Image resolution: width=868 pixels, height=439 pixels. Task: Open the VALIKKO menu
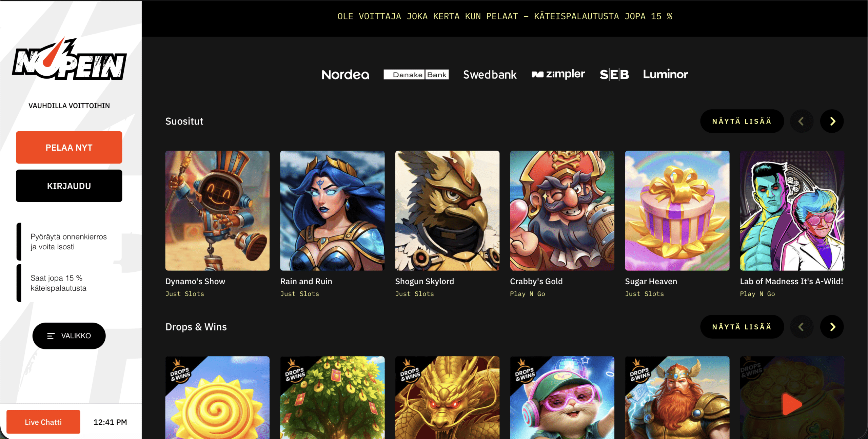pos(69,336)
